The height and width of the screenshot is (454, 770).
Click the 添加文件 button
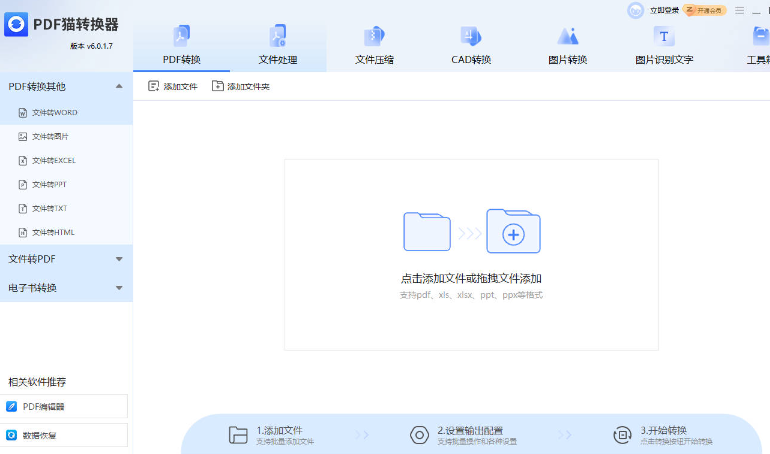pyautogui.click(x=173, y=87)
